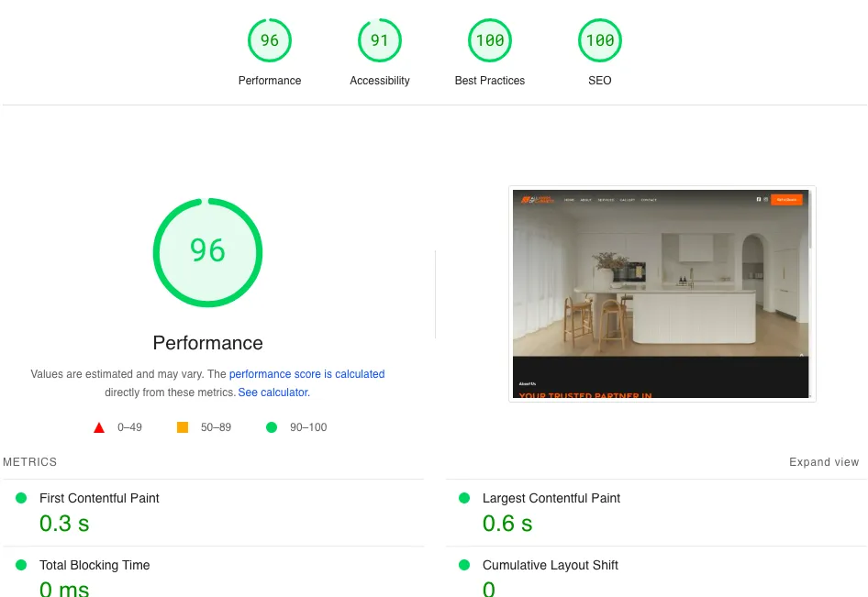Click the large Performance 96 gauge
This screenshot has height=597, width=868.
point(207,251)
